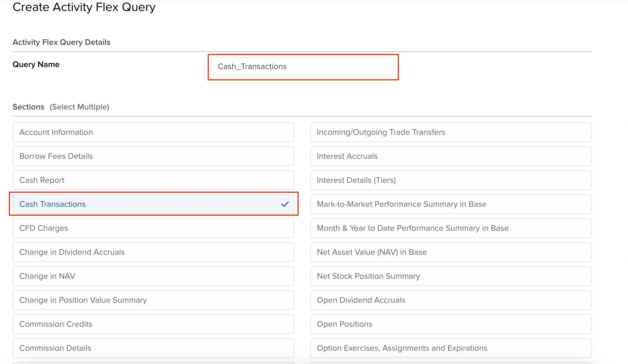
Task: Select Month & Year to Date Performance Summary
Action: coord(451,228)
